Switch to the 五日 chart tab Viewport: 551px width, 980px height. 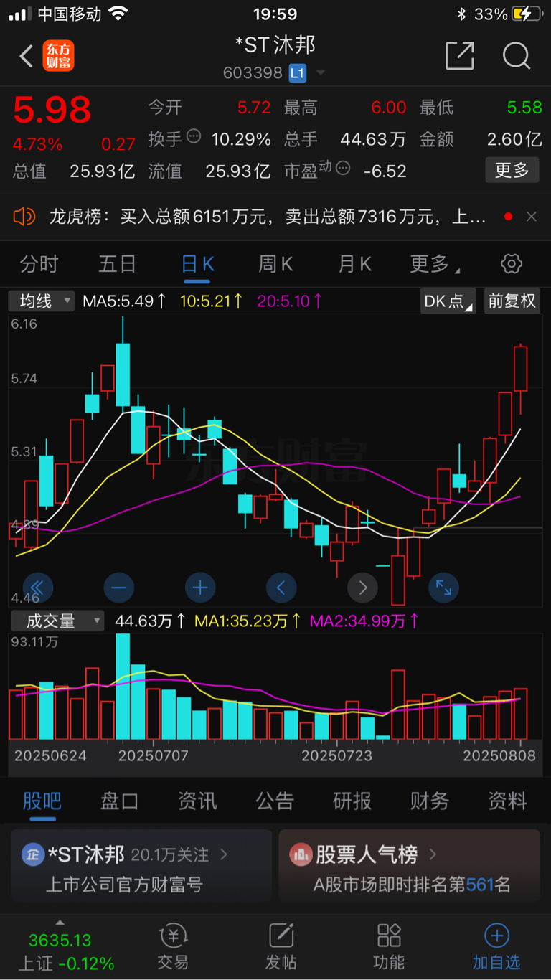point(118,264)
